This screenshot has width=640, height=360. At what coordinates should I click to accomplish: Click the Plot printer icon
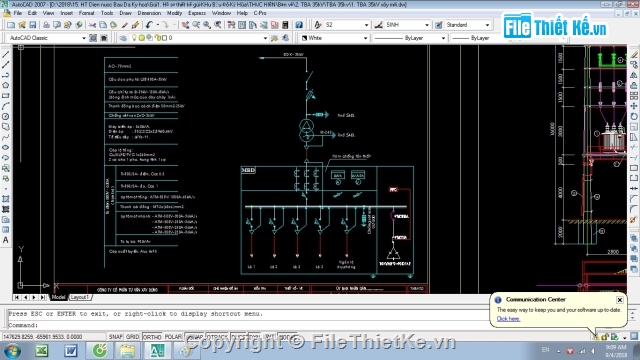[x=46, y=25]
